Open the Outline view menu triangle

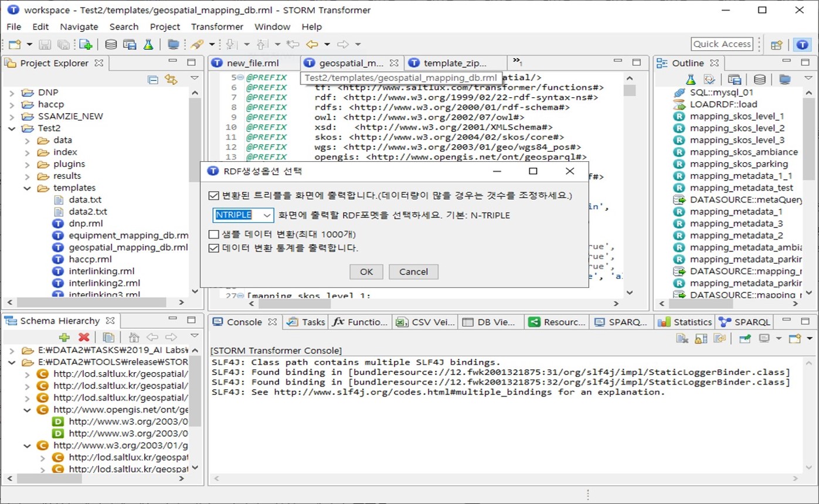click(x=810, y=79)
